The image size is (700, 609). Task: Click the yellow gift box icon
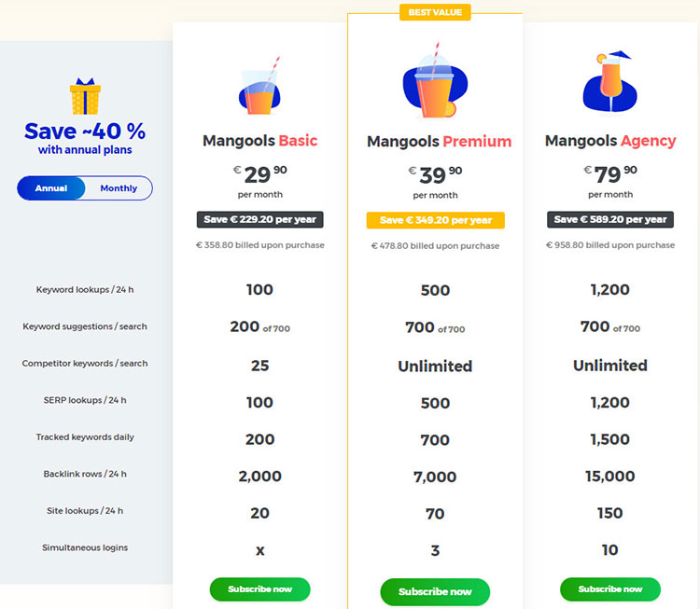pos(85,97)
